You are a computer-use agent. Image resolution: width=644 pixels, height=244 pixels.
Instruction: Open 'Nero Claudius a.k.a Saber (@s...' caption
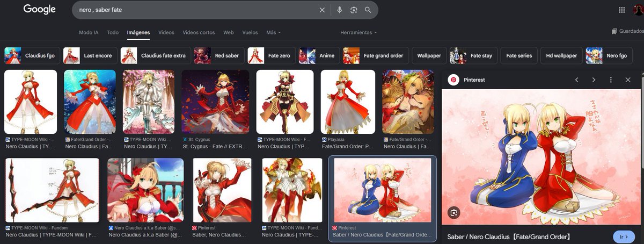tap(145, 235)
